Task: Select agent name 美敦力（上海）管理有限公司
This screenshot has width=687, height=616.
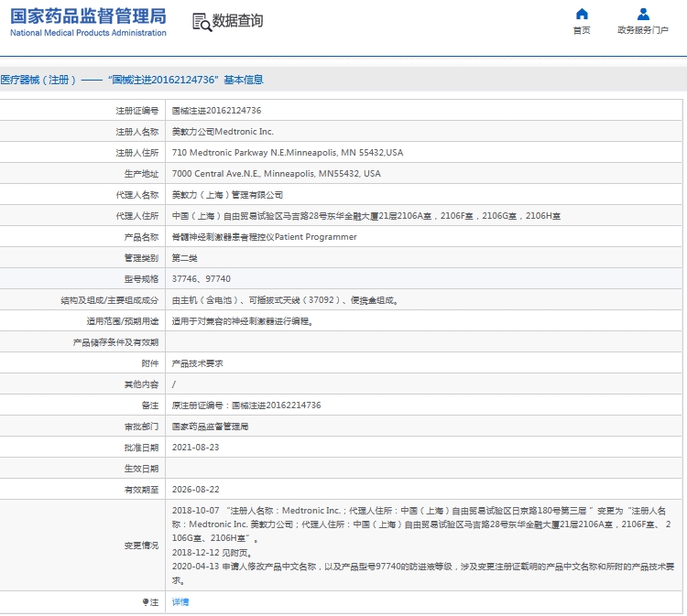Action: tap(227, 195)
